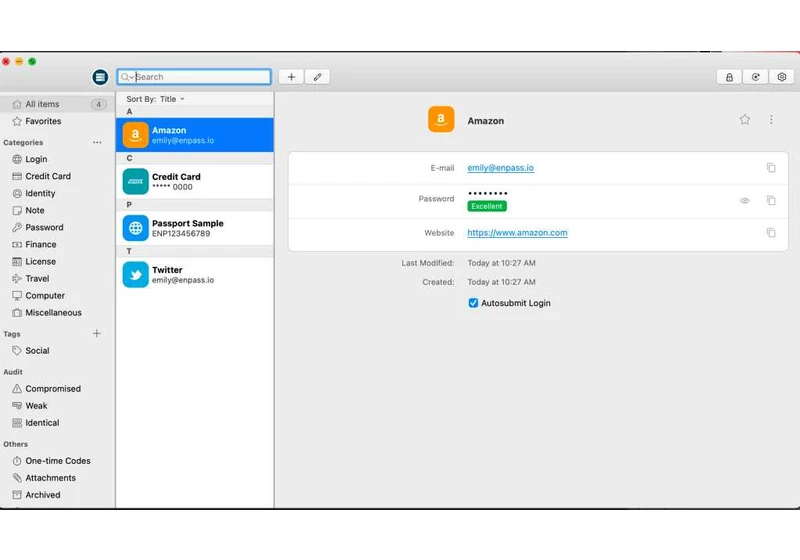Select the Identity category
Screen dimensions: 800x560
[57, 193]
